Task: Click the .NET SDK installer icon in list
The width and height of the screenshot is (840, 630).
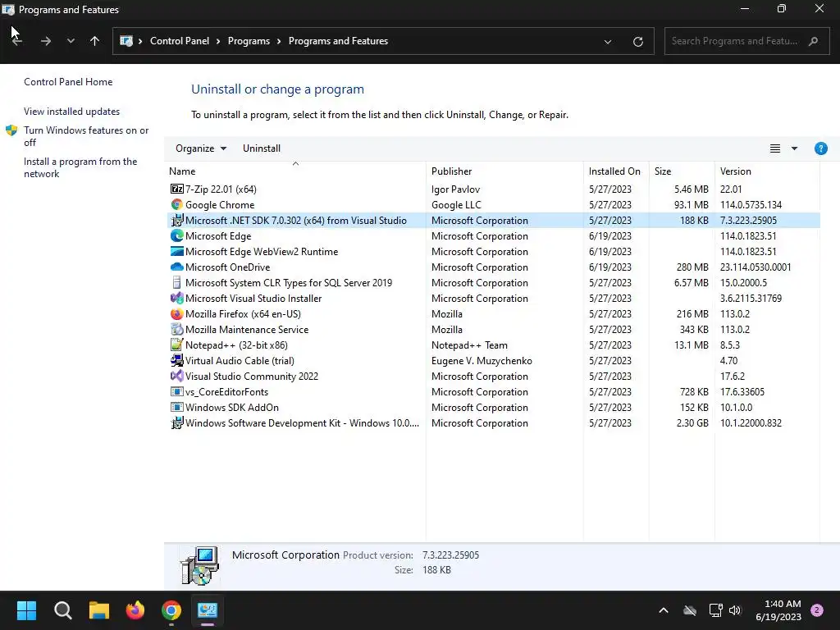Action: (177, 220)
